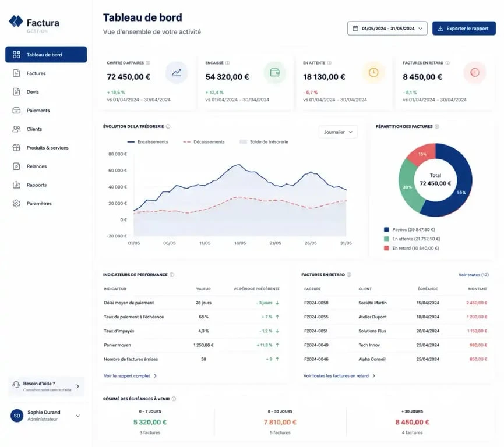504x447 pixels.
Task: Click the SD user avatar
Action: (17, 416)
